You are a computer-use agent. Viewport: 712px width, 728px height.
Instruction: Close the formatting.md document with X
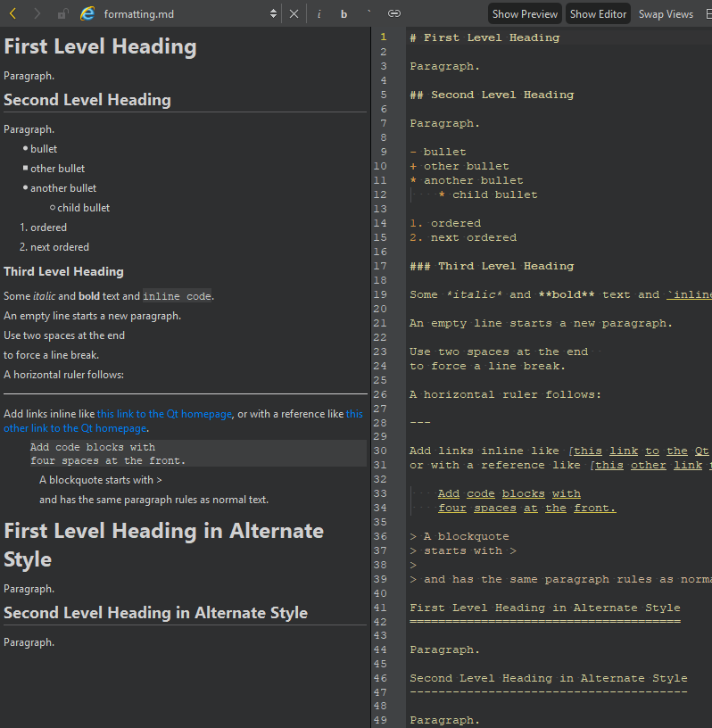(294, 13)
